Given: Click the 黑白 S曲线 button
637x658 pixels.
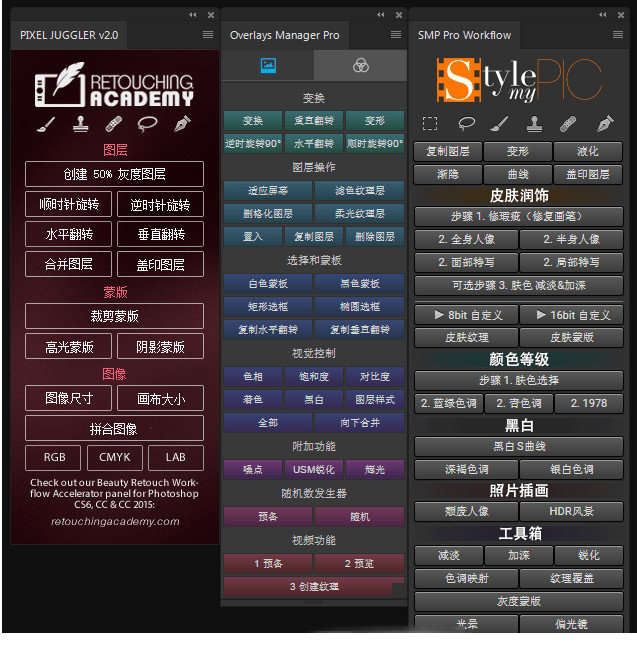Looking at the screenshot, I should (x=519, y=446).
